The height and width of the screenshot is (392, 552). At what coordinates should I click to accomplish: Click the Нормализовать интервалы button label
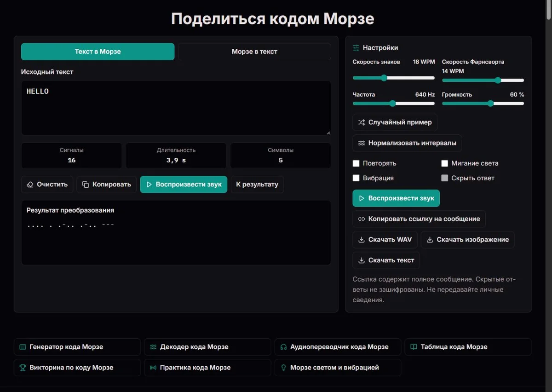click(412, 143)
